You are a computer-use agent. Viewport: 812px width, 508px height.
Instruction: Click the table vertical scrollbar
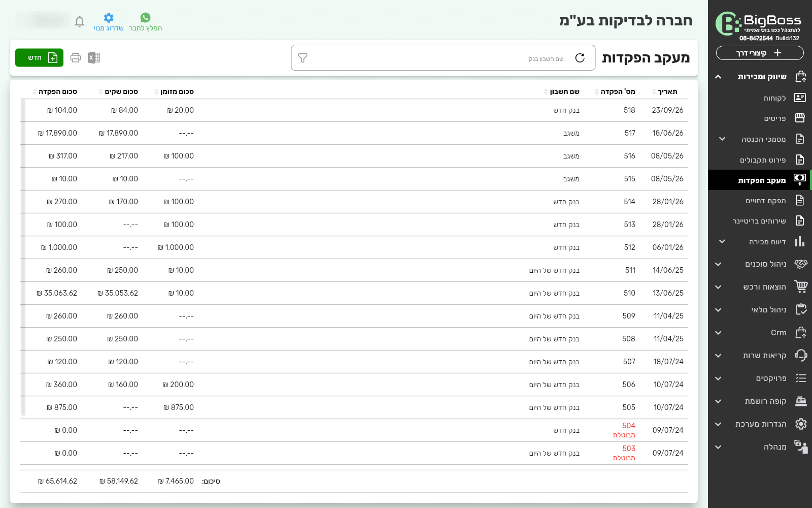coord(23,258)
